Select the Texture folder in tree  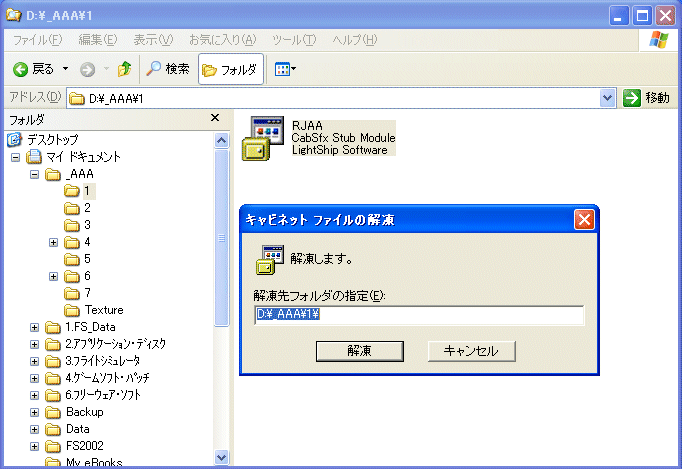(104, 310)
